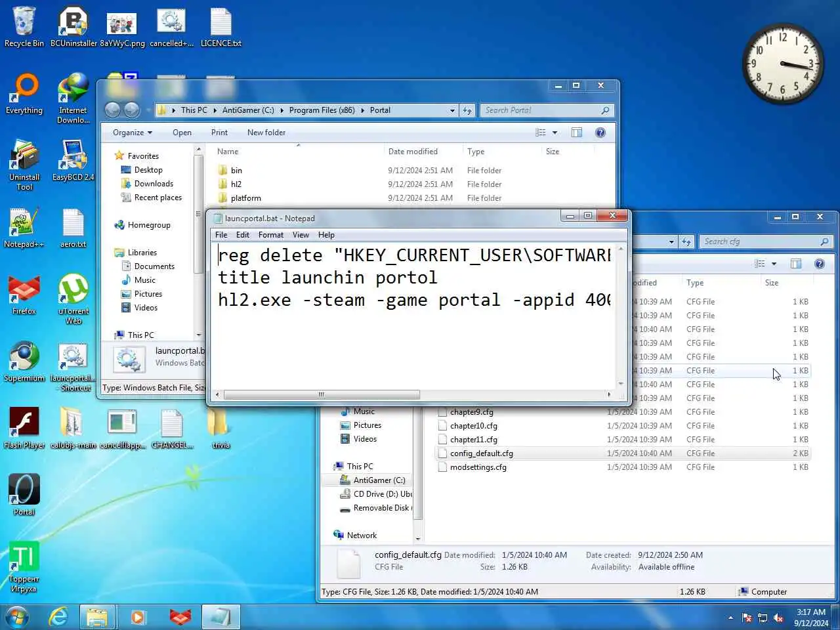Open Organize dropdown in Portal window

coord(132,133)
